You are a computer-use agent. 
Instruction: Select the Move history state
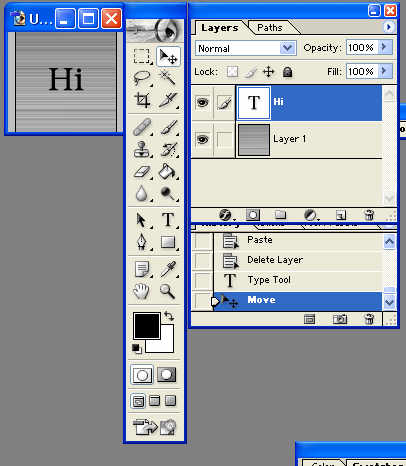tap(297, 301)
